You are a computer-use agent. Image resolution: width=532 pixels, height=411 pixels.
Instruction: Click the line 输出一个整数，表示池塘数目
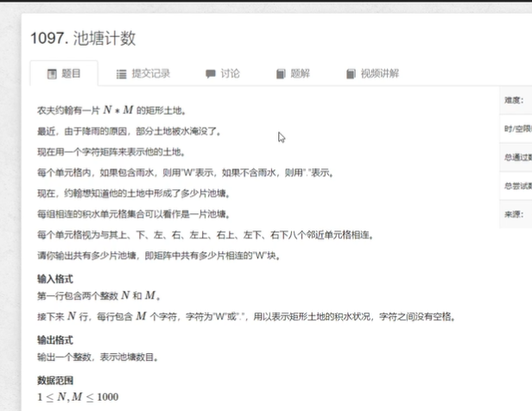pos(98,357)
